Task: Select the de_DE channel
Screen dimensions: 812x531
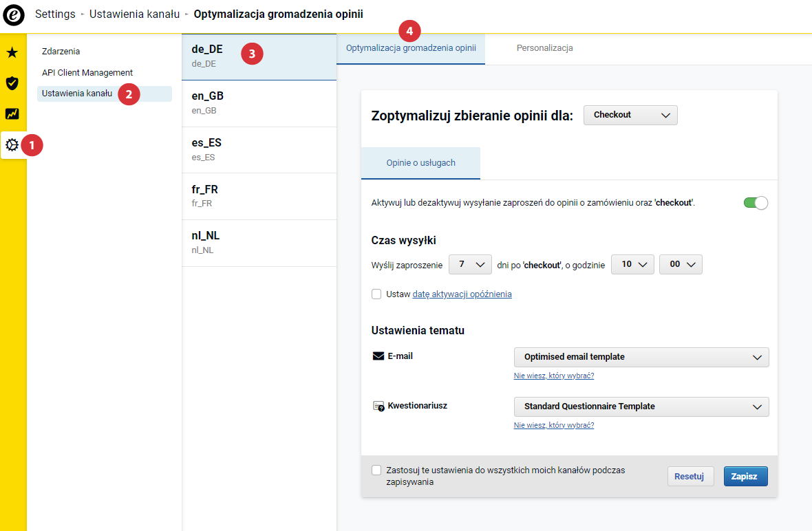Action: 259,57
